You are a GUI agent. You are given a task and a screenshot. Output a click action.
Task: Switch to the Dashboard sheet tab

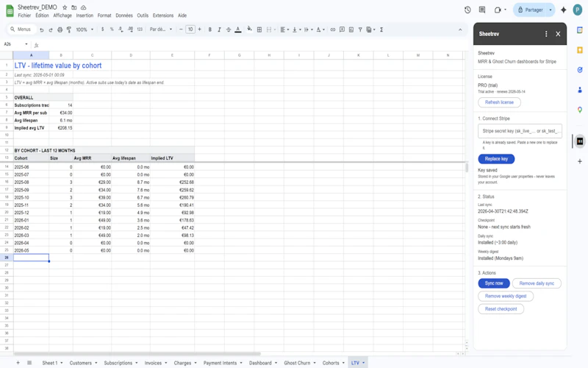(x=260, y=363)
